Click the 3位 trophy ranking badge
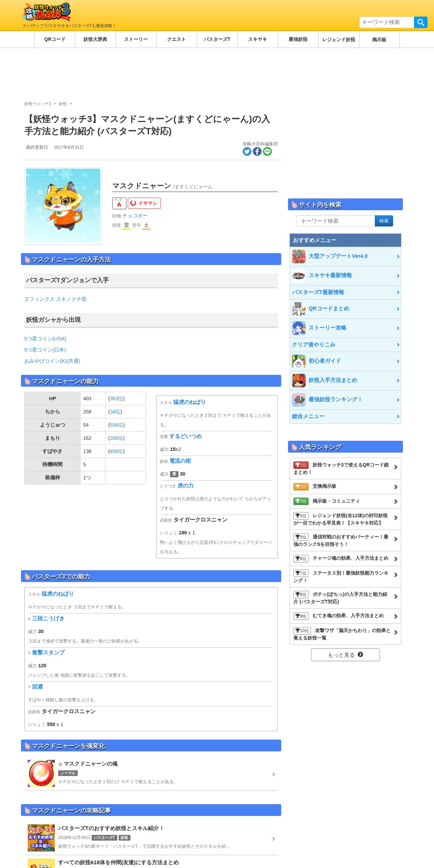Image resolution: width=434 pixels, height=868 pixels. [x=301, y=501]
